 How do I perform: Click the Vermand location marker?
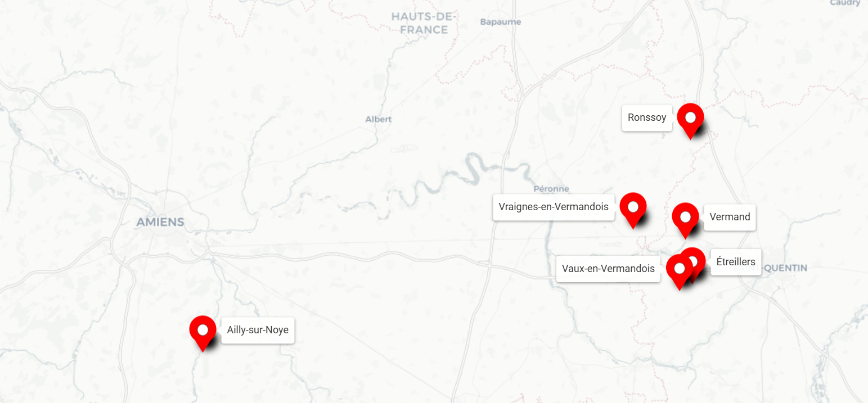coord(685,220)
